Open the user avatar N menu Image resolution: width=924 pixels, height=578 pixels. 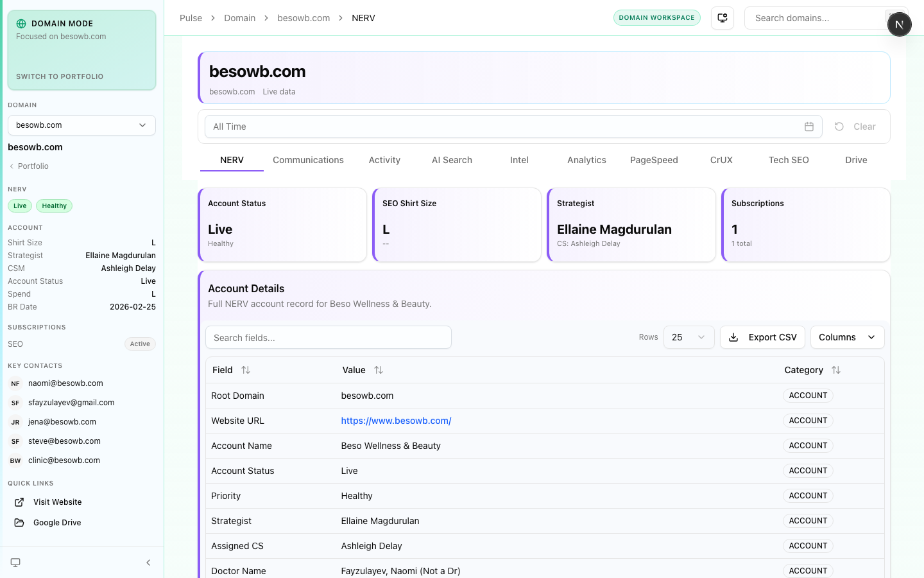click(x=899, y=24)
